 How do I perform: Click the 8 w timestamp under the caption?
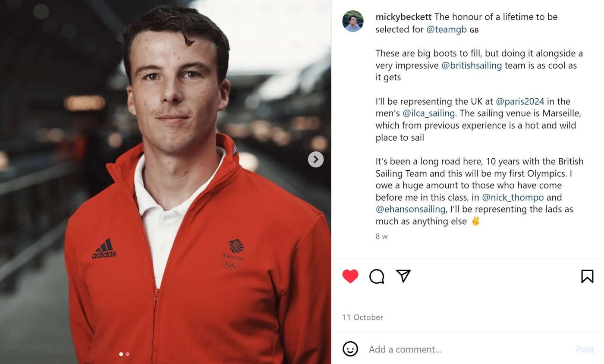pos(381,236)
